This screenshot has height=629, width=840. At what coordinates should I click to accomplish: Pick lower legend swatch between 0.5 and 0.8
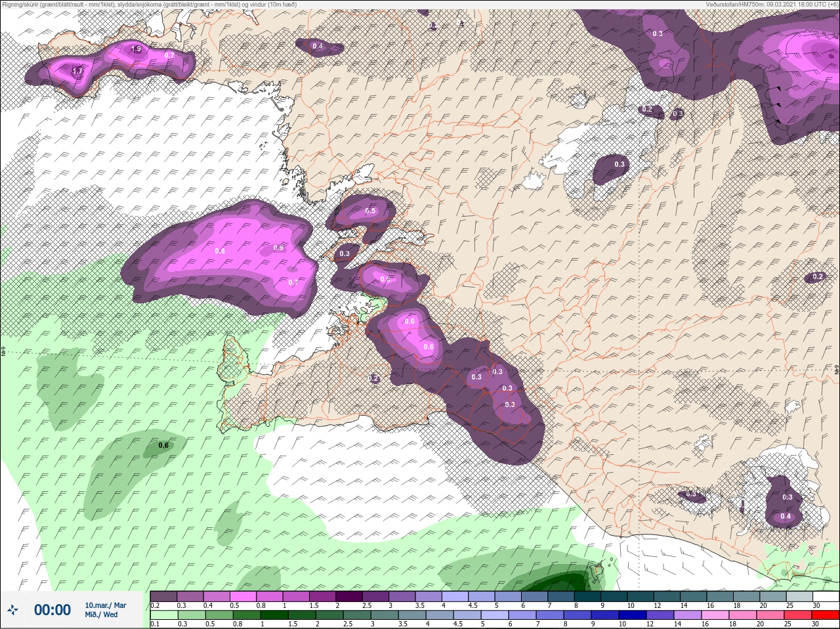tap(220, 615)
